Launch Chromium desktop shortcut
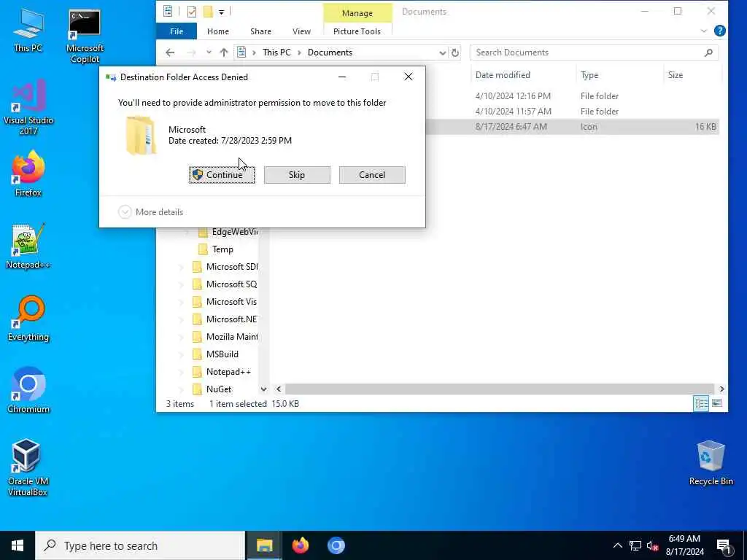Image resolution: width=747 pixels, height=560 pixels. pyautogui.click(x=28, y=391)
